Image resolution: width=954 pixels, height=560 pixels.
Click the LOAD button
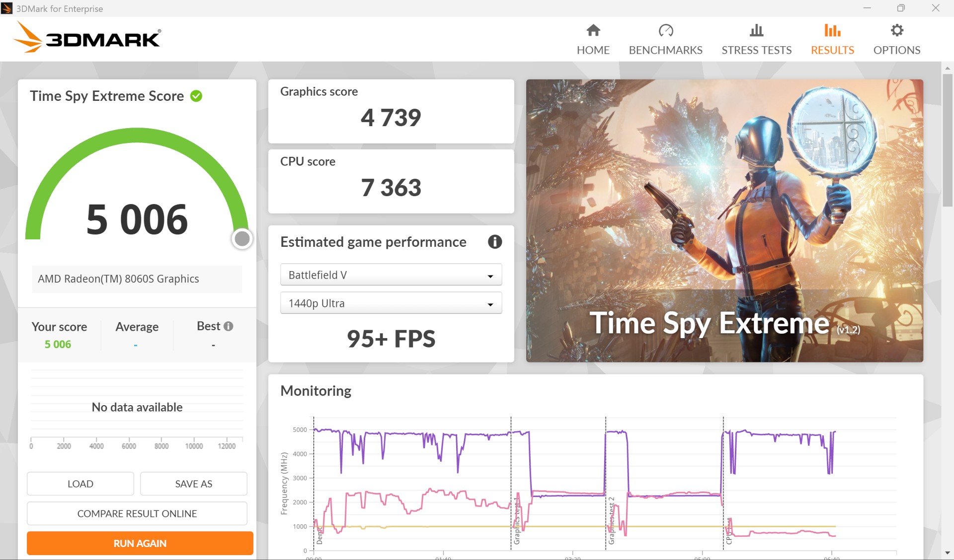(x=80, y=484)
